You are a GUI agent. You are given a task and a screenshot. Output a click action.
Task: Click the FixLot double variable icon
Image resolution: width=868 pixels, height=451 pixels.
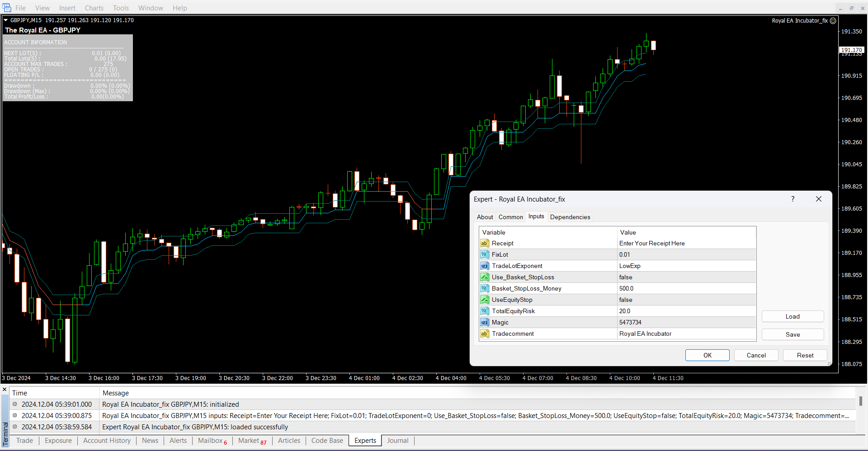[x=484, y=255]
